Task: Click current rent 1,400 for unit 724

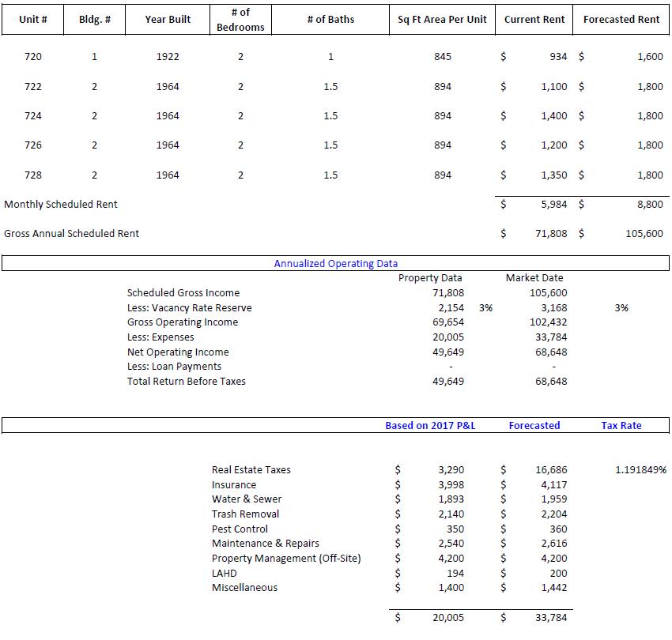Action: tap(554, 115)
